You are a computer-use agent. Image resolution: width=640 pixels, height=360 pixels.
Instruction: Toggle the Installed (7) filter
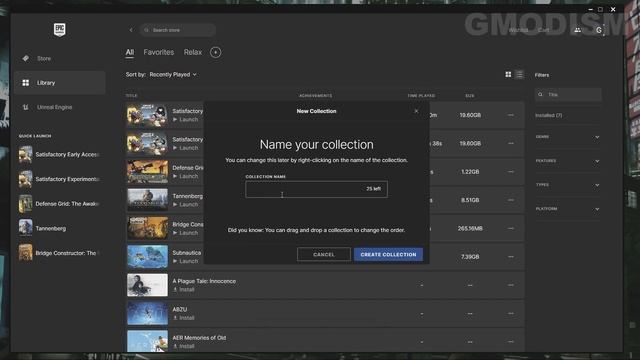[x=549, y=116]
